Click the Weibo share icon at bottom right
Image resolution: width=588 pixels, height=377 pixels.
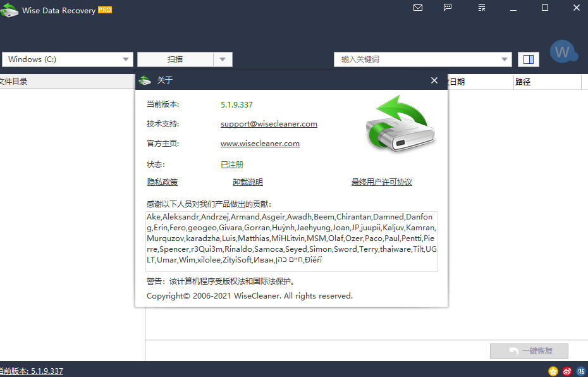click(567, 371)
